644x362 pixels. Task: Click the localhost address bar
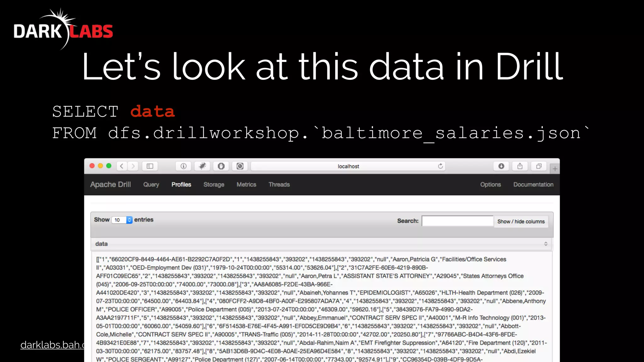348,166
